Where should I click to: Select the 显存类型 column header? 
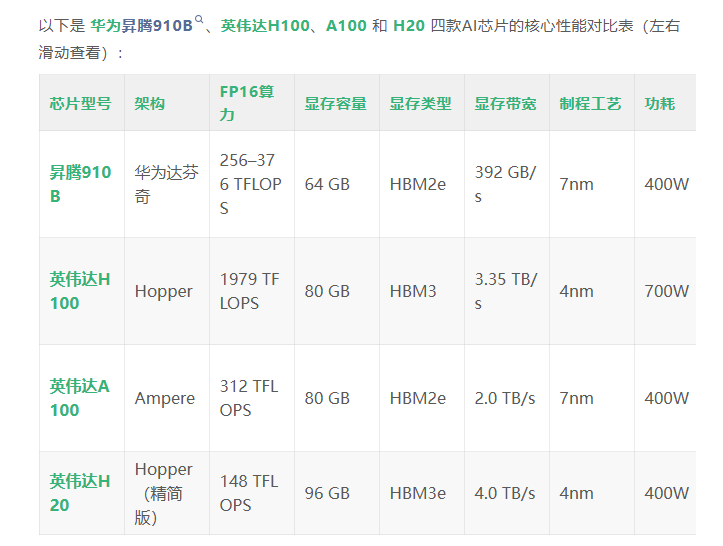421,103
